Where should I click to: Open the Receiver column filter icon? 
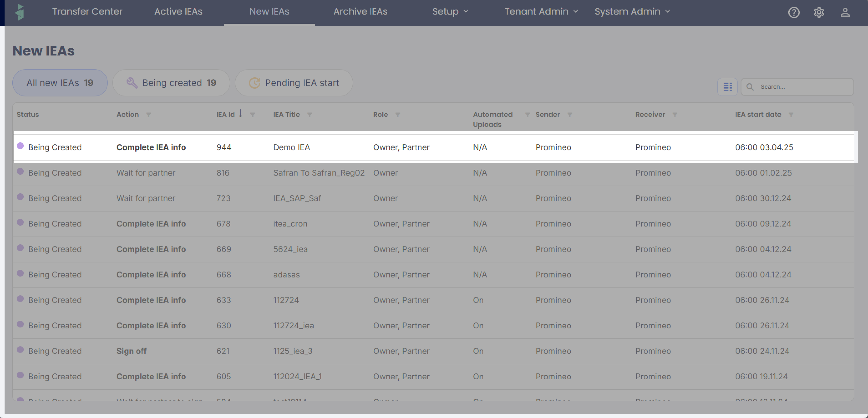click(675, 115)
